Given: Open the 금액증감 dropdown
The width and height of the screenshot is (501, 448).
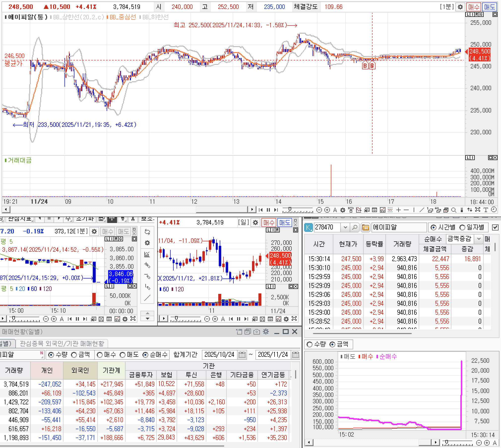Looking at the screenshot, I should point(479,239).
